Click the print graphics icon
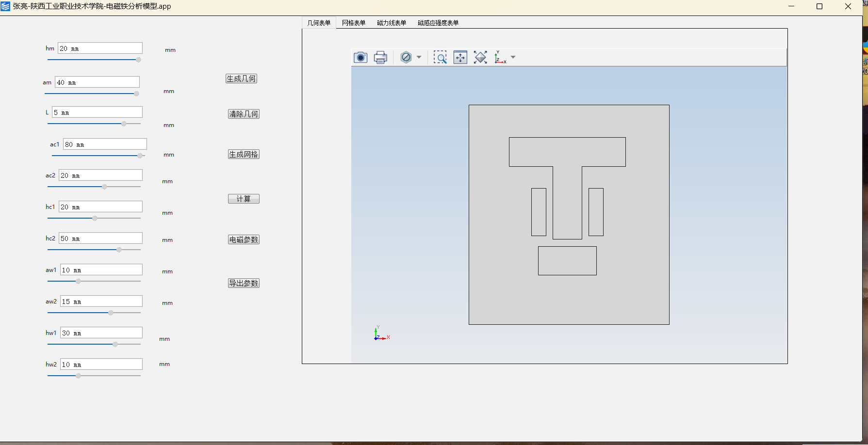Image resolution: width=868 pixels, height=445 pixels. click(x=381, y=58)
